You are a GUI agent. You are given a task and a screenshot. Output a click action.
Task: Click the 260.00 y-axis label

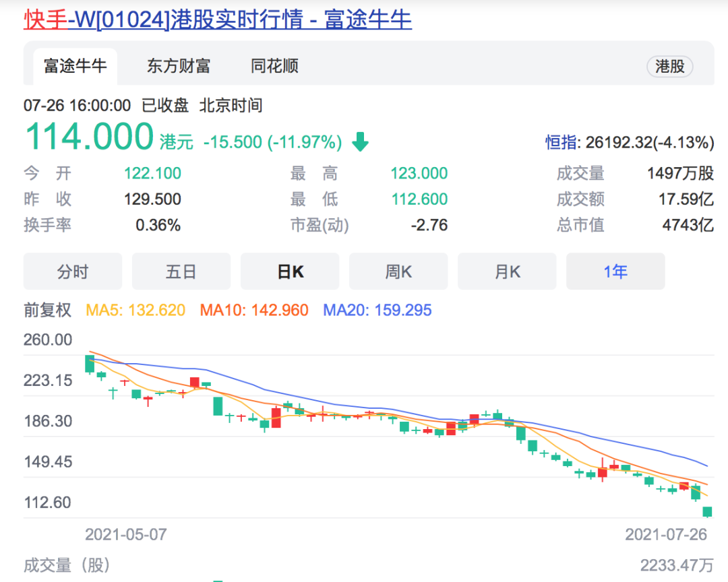[48, 339]
